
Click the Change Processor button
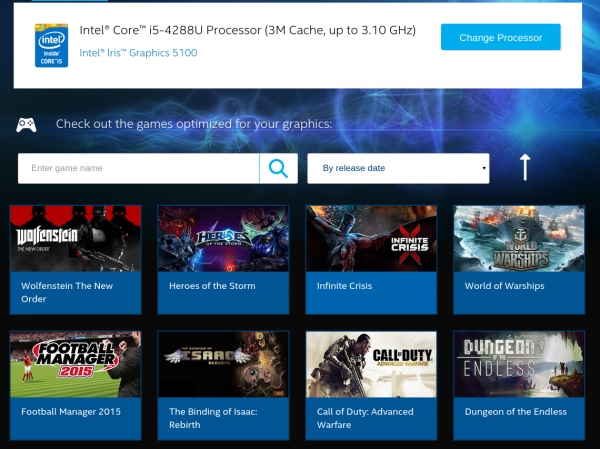point(501,37)
